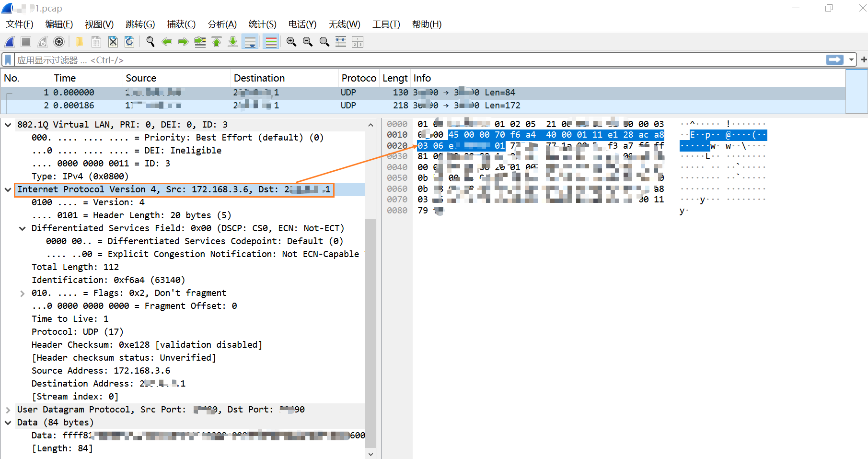This screenshot has height=459, width=868.
Task: Sort packets by Info column
Action: (628, 78)
